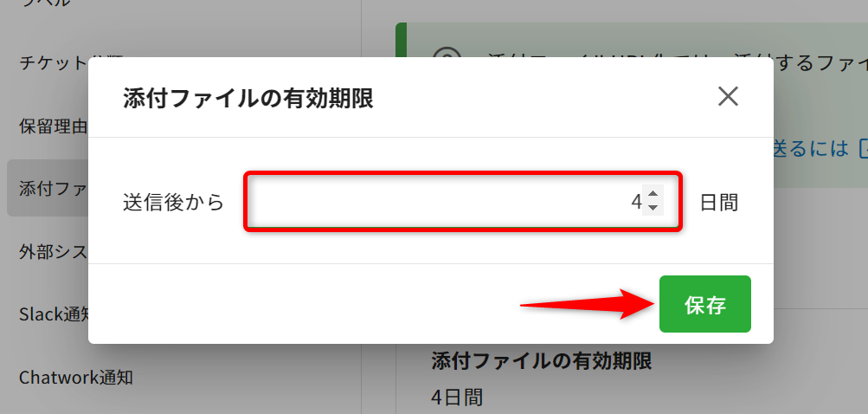Click the 添付ファイルの有効期限 heading behind the dialog
Viewport: 868px width, 414px height.
coord(542,361)
